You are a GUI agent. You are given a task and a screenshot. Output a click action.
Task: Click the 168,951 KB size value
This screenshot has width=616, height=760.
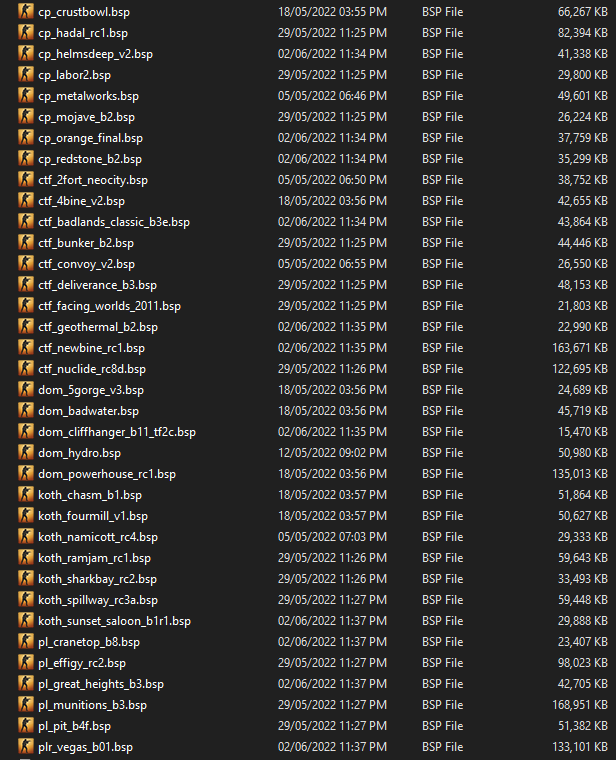580,705
